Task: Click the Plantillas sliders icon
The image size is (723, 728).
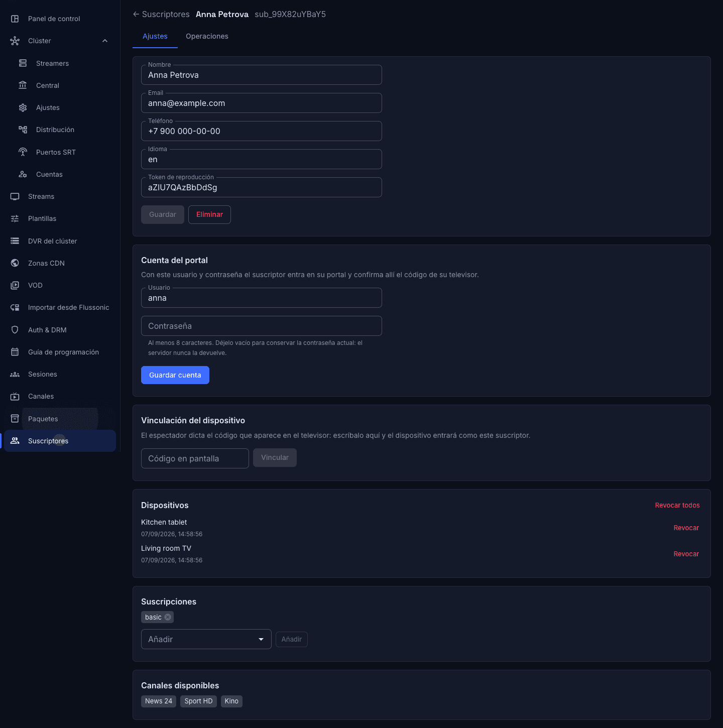Action: (x=15, y=218)
